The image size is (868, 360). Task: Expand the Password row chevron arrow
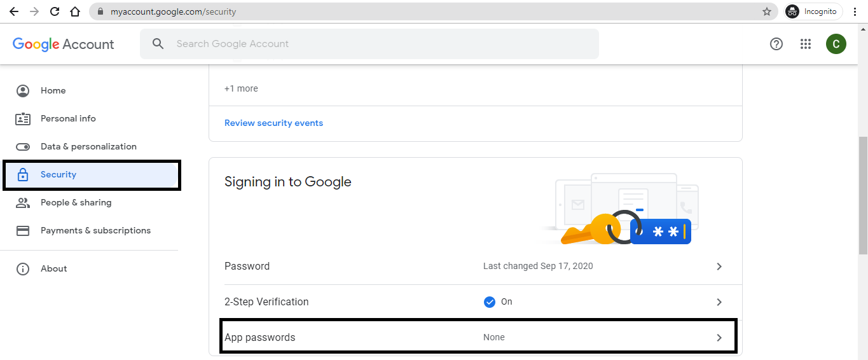tap(719, 267)
